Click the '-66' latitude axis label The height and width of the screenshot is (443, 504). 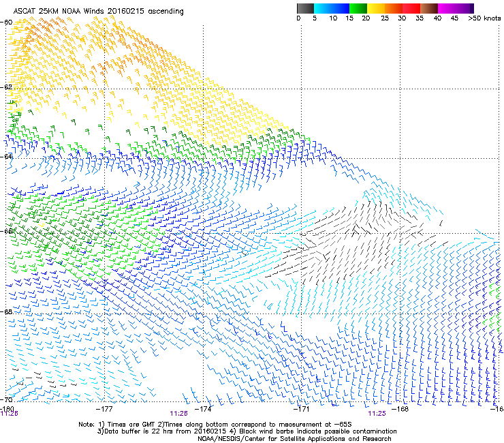click(6, 231)
